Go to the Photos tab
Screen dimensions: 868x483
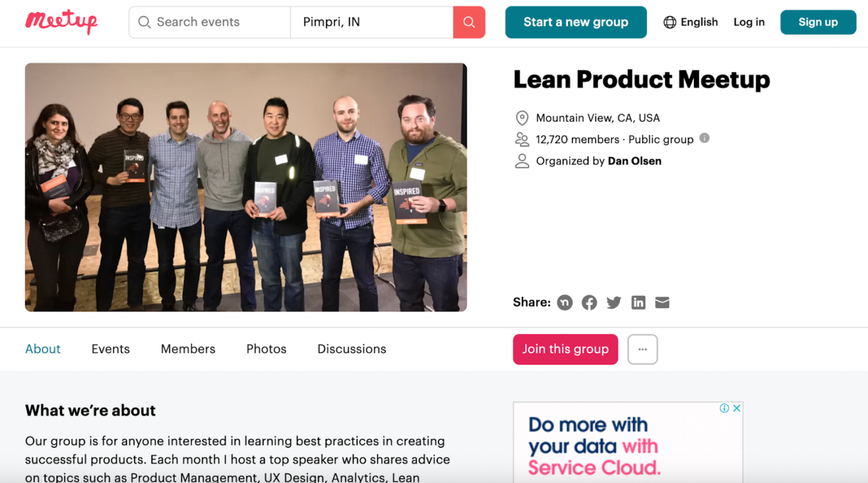pos(266,349)
